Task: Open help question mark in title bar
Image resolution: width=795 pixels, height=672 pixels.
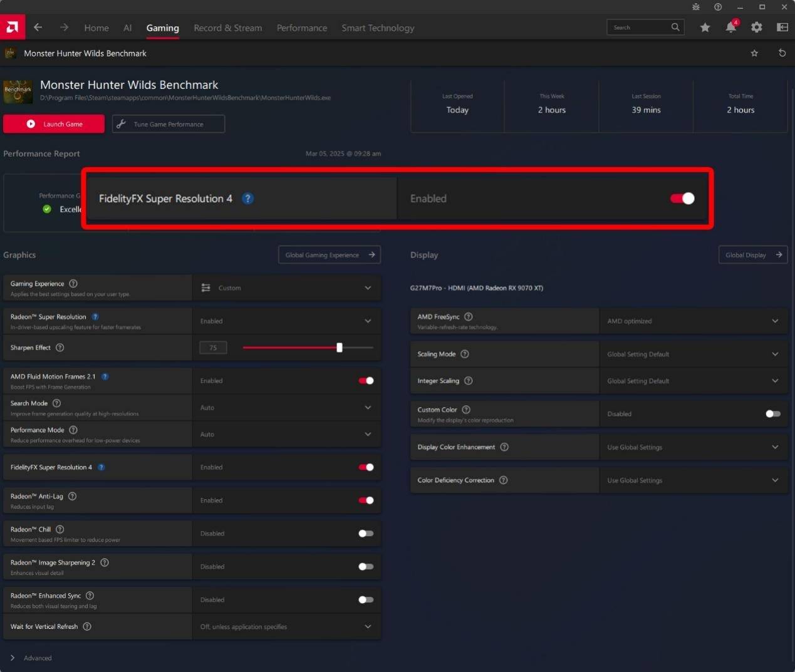Action: tap(718, 7)
